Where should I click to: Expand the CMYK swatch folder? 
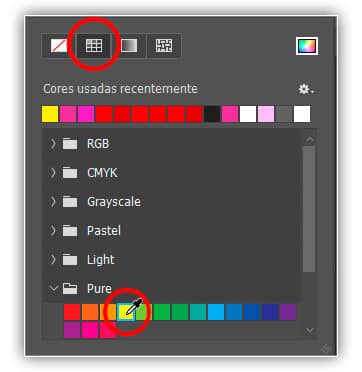[x=53, y=173]
